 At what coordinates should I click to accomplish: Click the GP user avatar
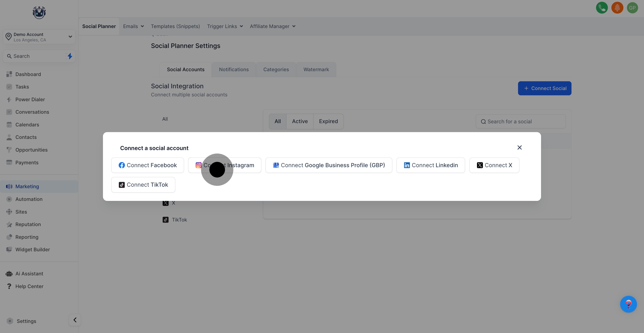tap(632, 8)
